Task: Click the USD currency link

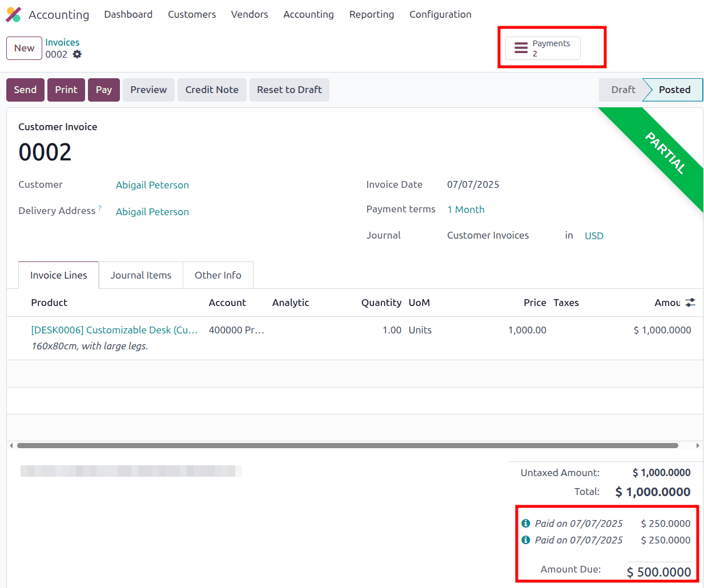Action: [x=594, y=236]
